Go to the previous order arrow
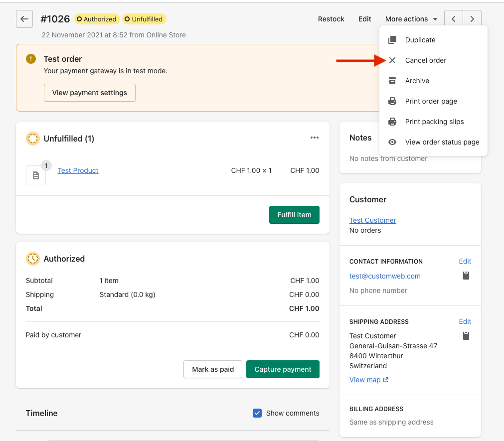The width and height of the screenshot is (504, 441). 454,19
